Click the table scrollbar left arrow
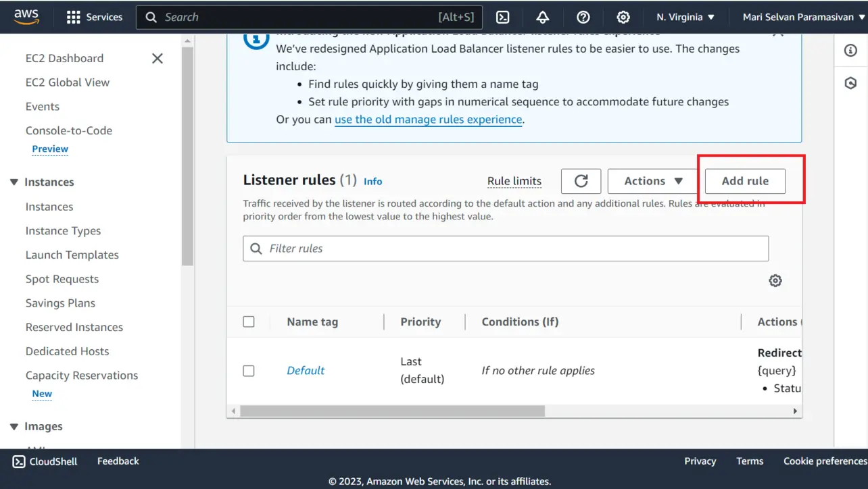868x489 pixels. pyautogui.click(x=233, y=411)
